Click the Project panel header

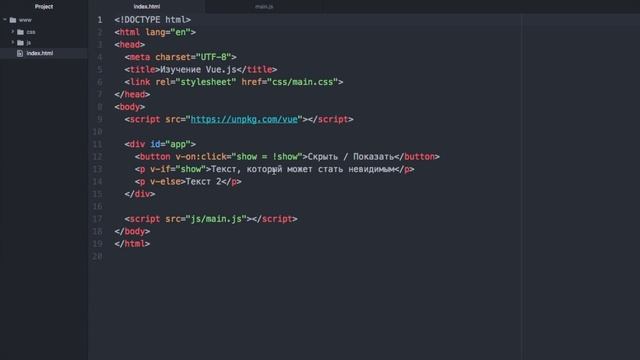click(44, 7)
